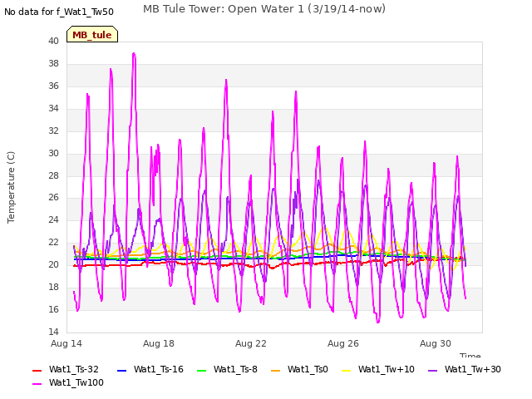Click the 24 y-axis tick label
Viewport: 532px width, 399px height.
(x=53, y=219)
